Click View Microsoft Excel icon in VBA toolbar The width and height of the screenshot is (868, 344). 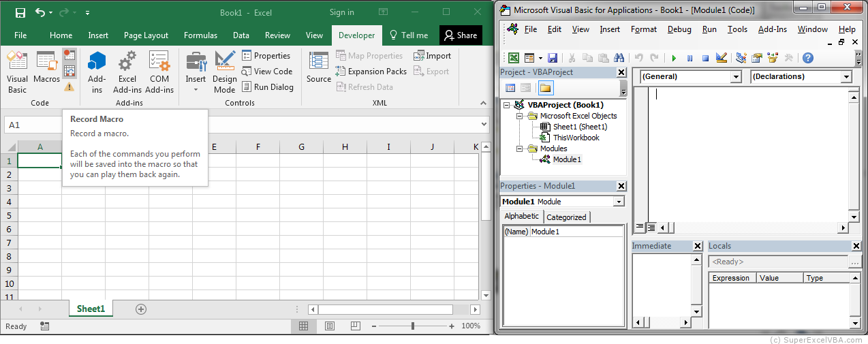point(513,59)
